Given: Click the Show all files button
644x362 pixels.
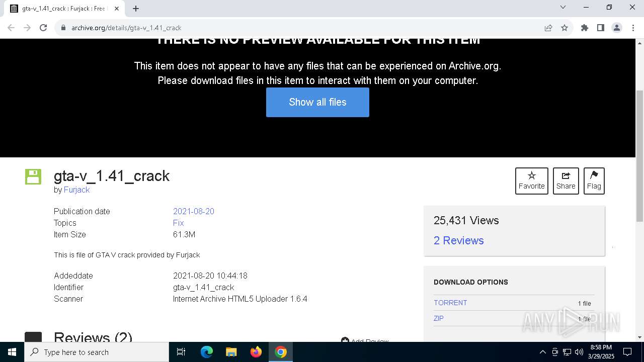Looking at the screenshot, I should (x=317, y=102).
